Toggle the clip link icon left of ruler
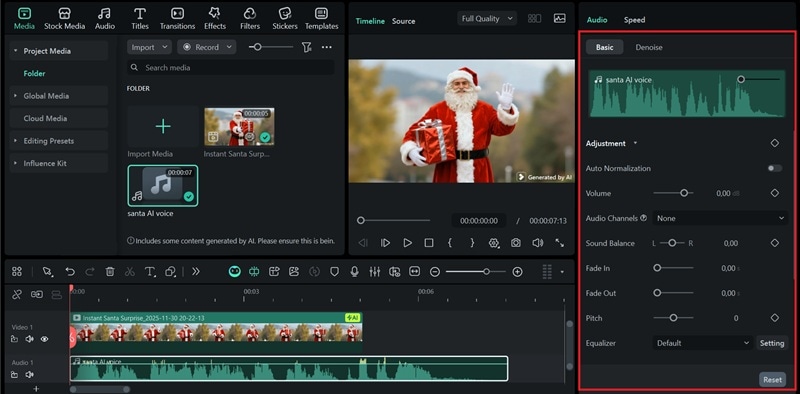This screenshot has height=394, width=800. [17, 294]
